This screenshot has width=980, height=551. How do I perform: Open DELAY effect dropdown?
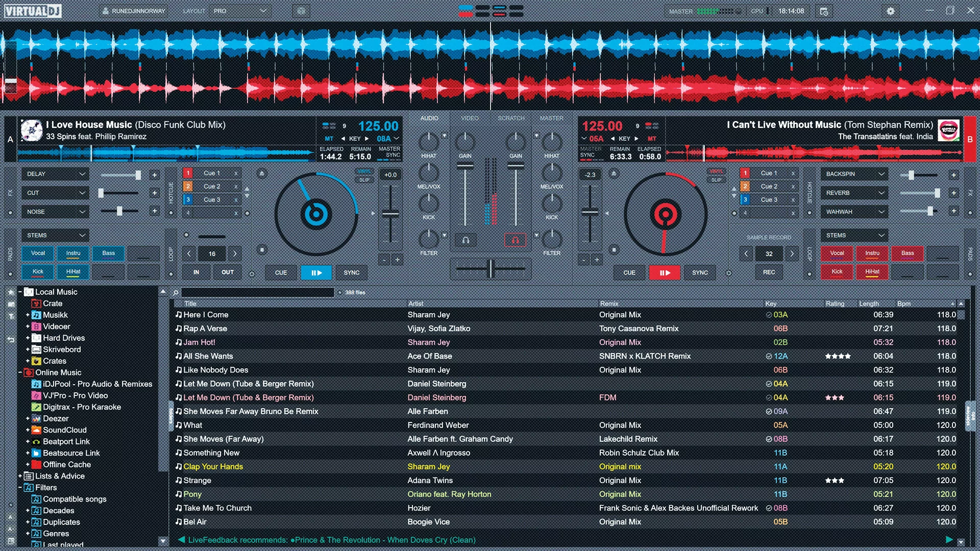point(55,174)
